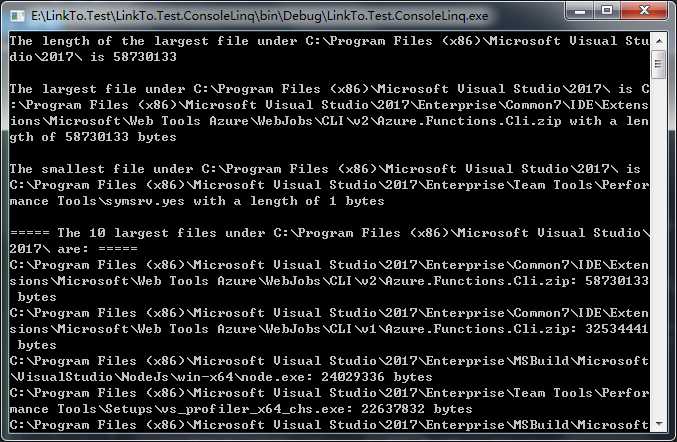Click the 'symsrv.yes' file name
The width and height of the screenshot is (677, 442).
[145, 201]
